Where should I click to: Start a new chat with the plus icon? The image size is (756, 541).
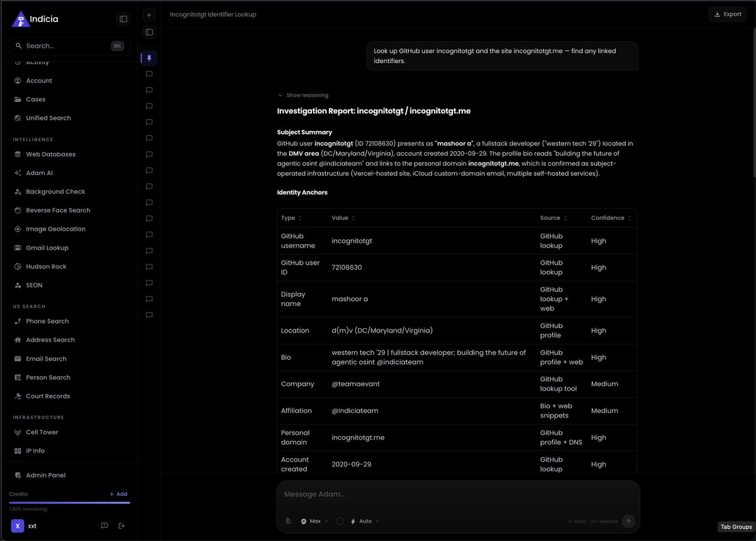point(149,14)
